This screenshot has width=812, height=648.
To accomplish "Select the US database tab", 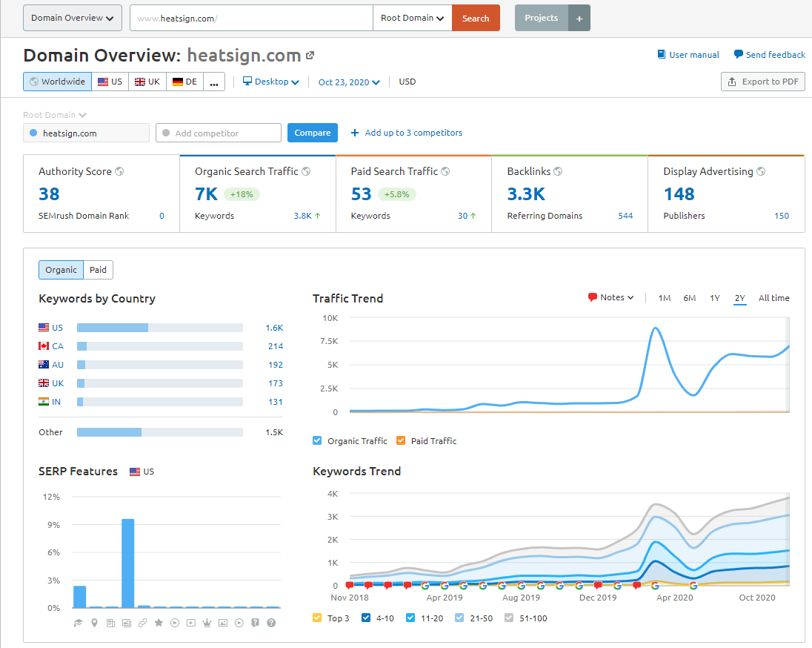I will point(110,82).
